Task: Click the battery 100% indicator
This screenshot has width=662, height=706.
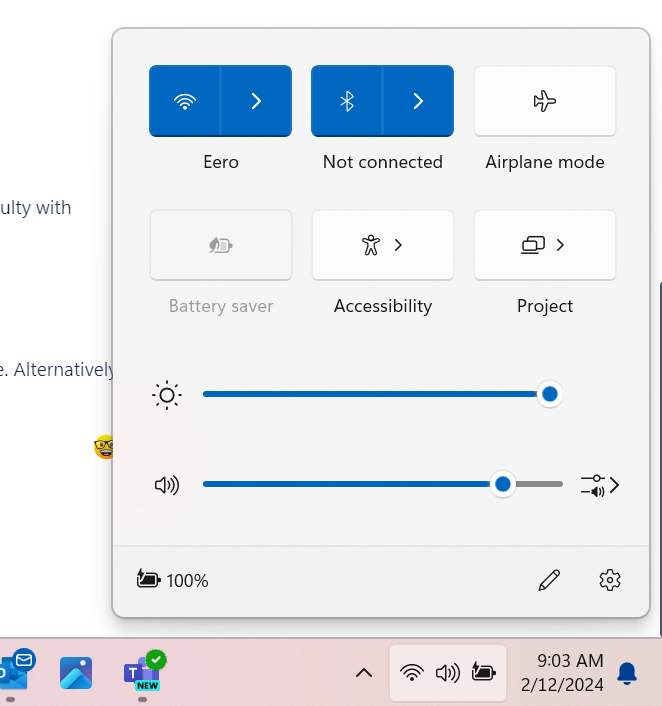Action: click(172, 580)
